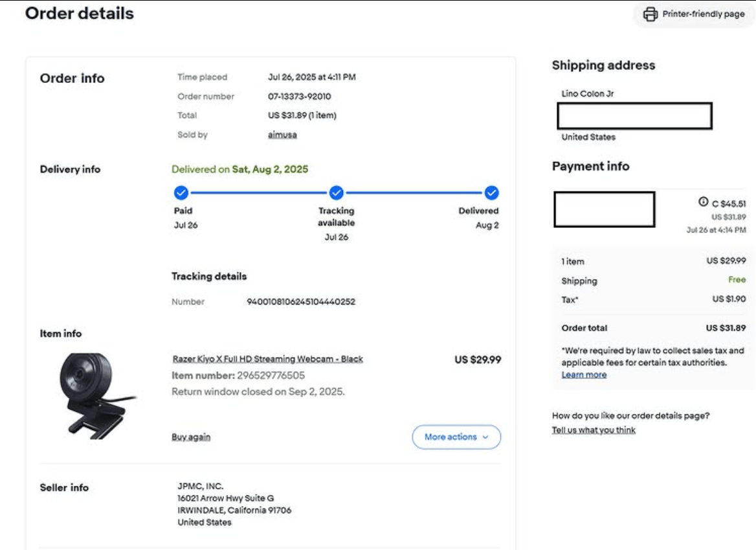Click the Tracking available checkmark icon
Screen dimensions: 756x550
pos(336,192)
